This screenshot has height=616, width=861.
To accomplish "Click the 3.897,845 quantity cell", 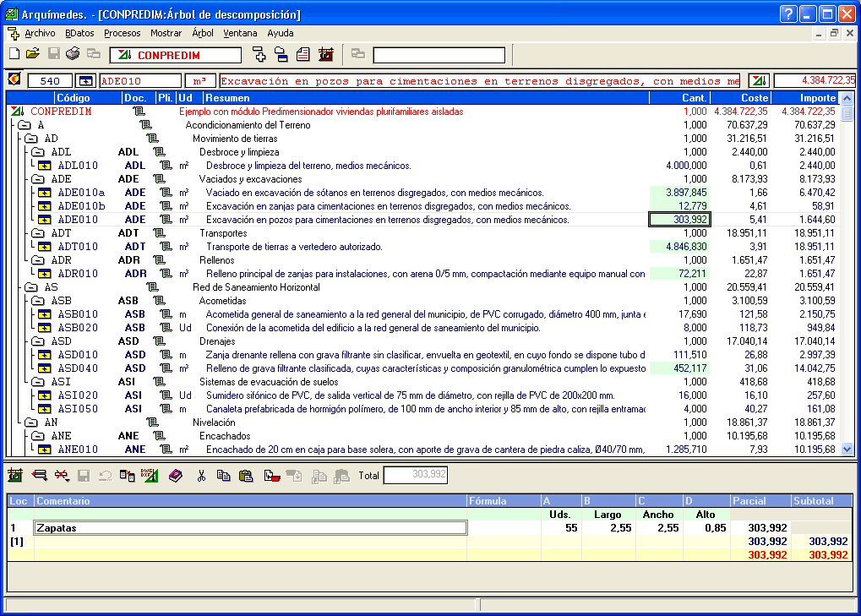I will [680, 193].
